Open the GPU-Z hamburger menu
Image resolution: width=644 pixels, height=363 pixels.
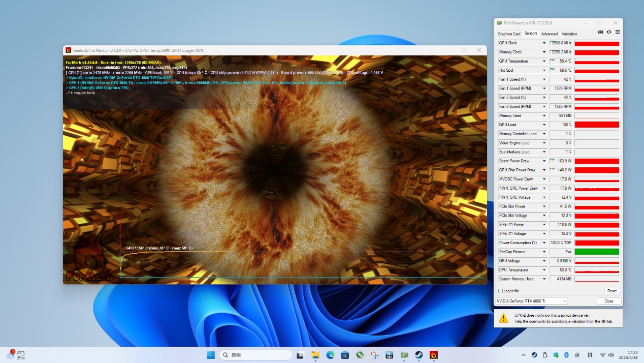pyautogui.click(x=618, y=32)
